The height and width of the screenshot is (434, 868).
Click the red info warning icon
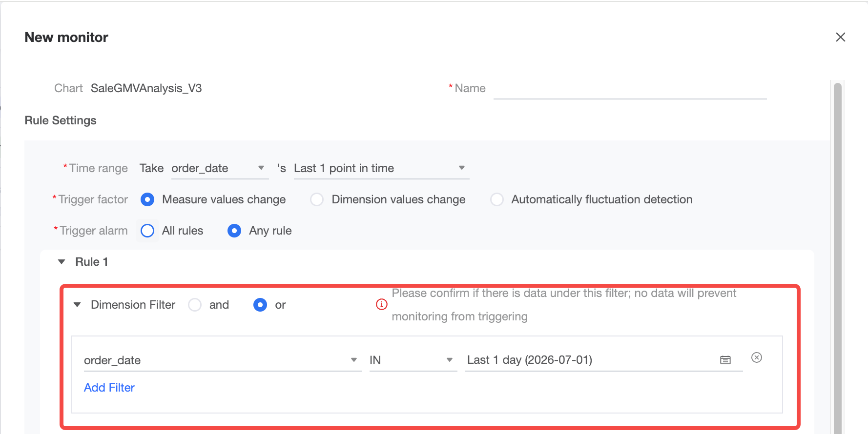(381, 305)
